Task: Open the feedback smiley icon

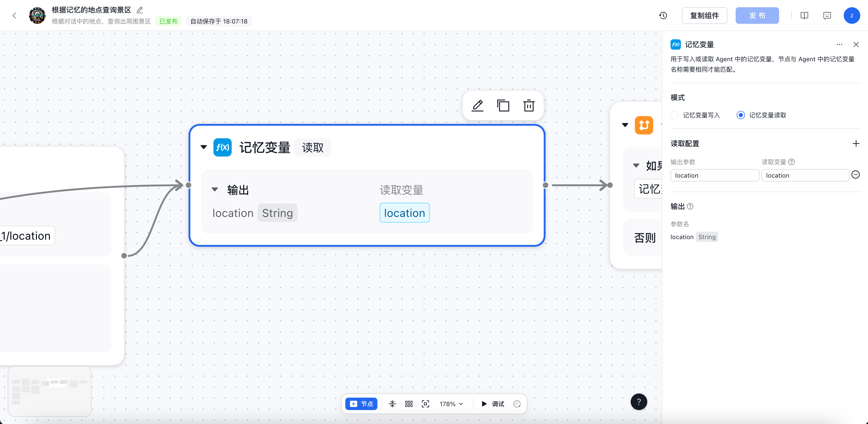Action: (827, 16)
